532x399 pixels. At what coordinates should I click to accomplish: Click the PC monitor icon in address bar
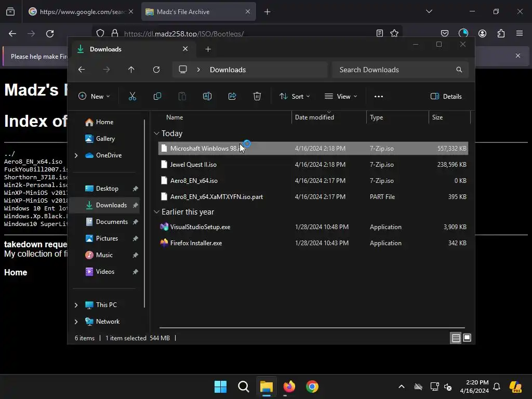click(x=183, y=70)
